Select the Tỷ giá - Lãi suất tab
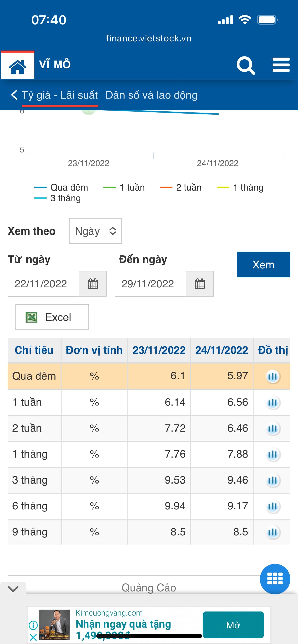Viewport: 298px width, 644px height. coord(60,95)
